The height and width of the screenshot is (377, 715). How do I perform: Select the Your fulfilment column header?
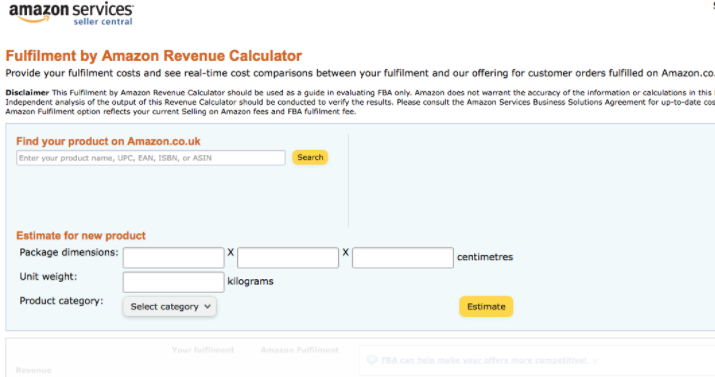(x=203, y=350)
